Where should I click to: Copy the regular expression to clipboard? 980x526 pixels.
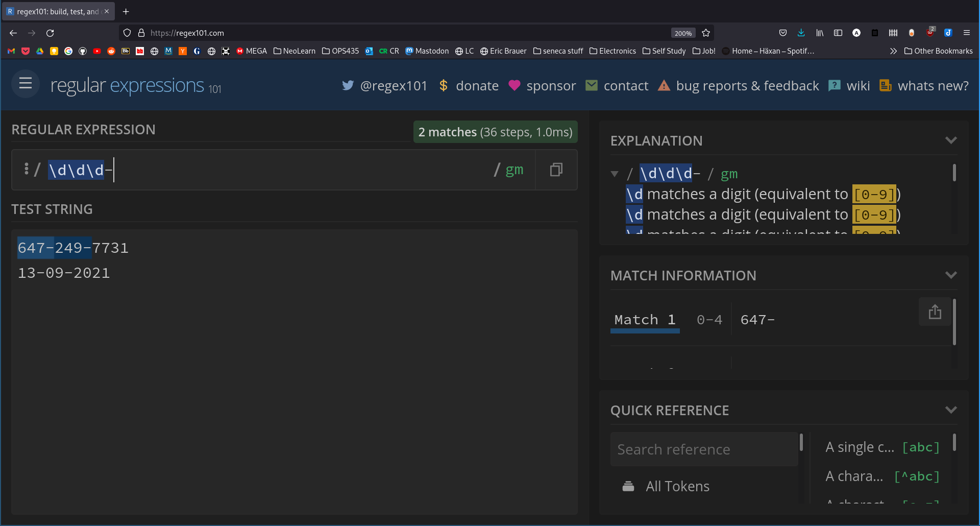point(556,170)
